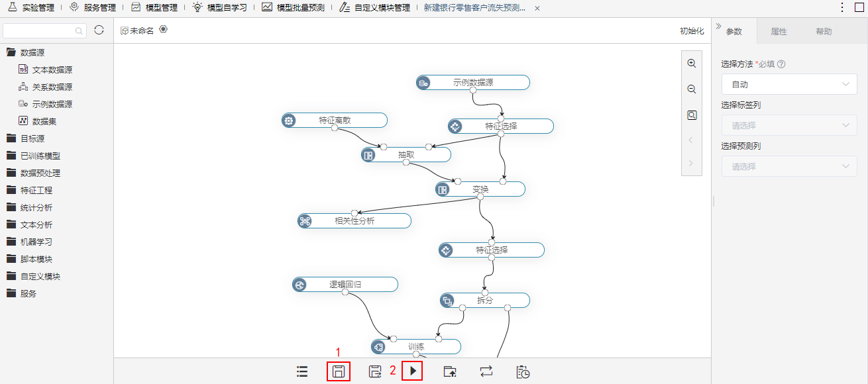The image size is (868, 384).
Task: Click the save-as icon in the bottom toolbar
Action: (x=375, y=371)
